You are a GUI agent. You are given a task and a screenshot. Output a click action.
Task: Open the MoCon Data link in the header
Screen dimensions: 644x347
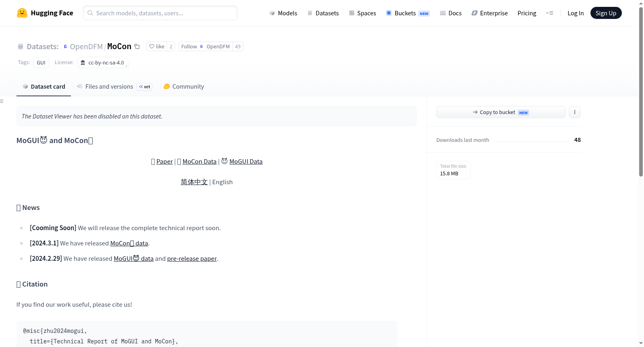[x=200, y=161]
